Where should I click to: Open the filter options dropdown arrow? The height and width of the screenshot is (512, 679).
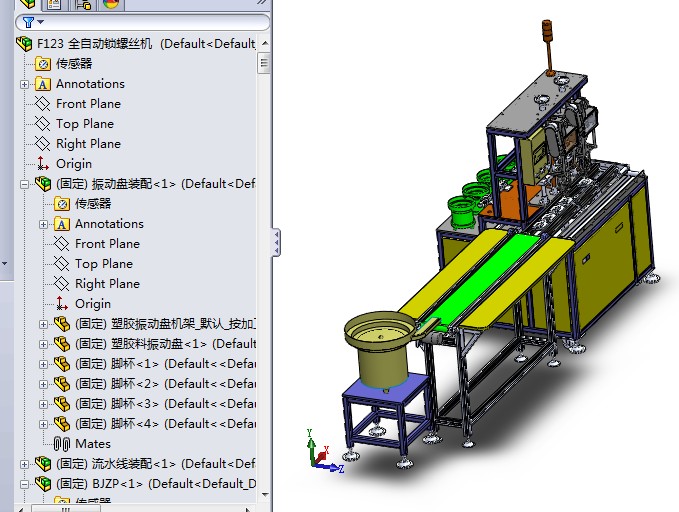pyautogui.click(x=41, y=22)
